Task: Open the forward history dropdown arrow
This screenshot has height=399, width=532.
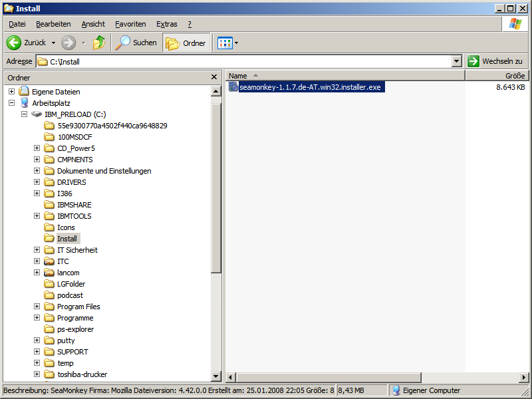Action: pos(84,43)
